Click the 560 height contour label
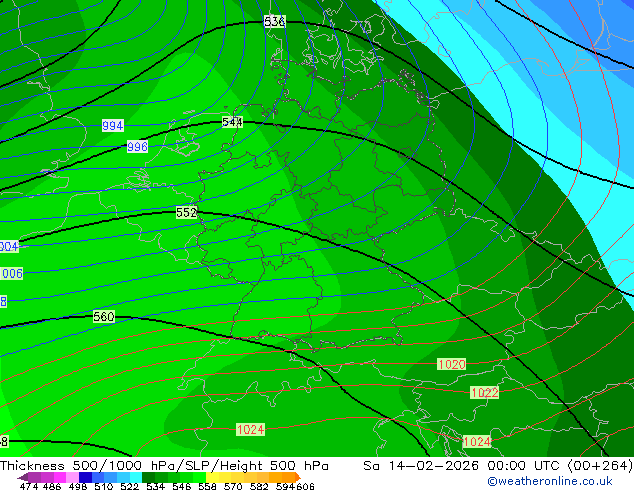 coord(104,317)
